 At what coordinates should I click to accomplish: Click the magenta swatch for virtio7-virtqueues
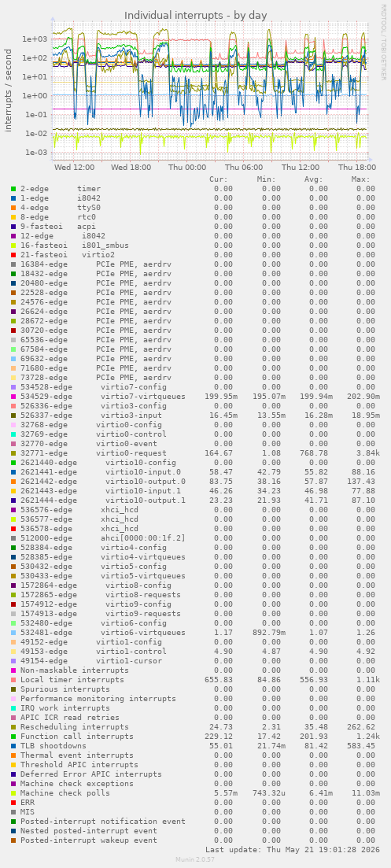[x=13, y=397]
